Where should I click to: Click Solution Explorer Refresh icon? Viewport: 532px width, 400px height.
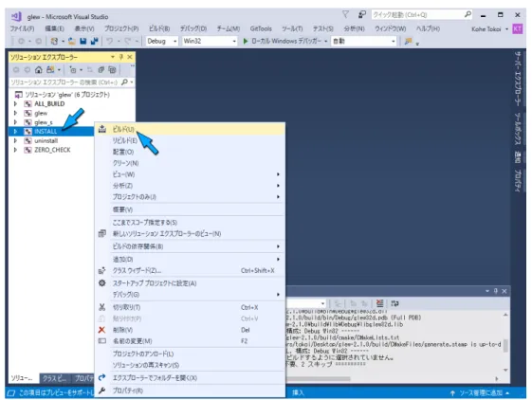(x=90, y=70)
